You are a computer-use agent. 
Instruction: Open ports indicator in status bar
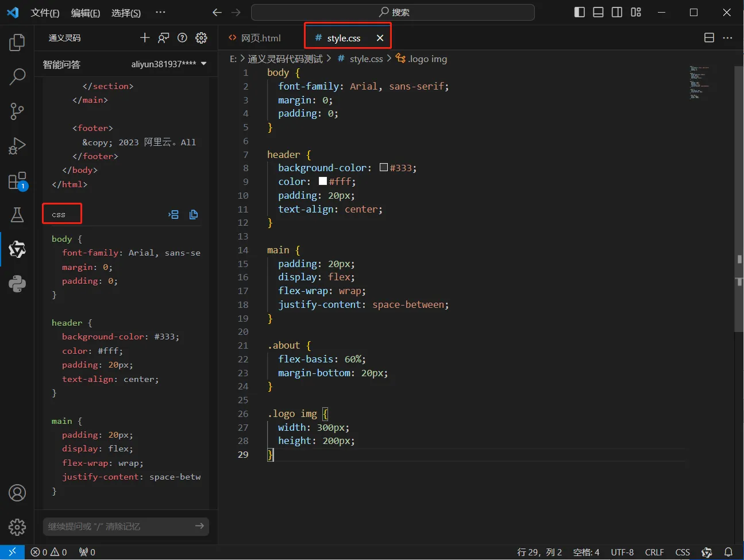pyautogui.click(x=87, y=552)
